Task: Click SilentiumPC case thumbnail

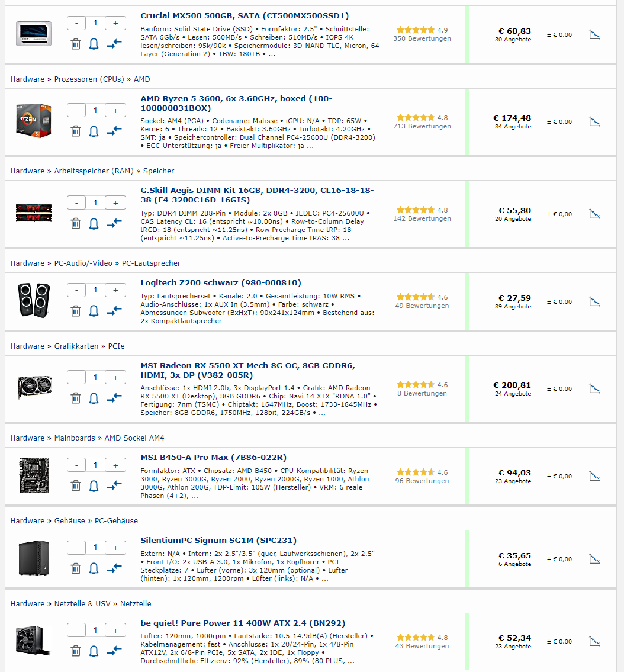Action: [x=34, y=558]
